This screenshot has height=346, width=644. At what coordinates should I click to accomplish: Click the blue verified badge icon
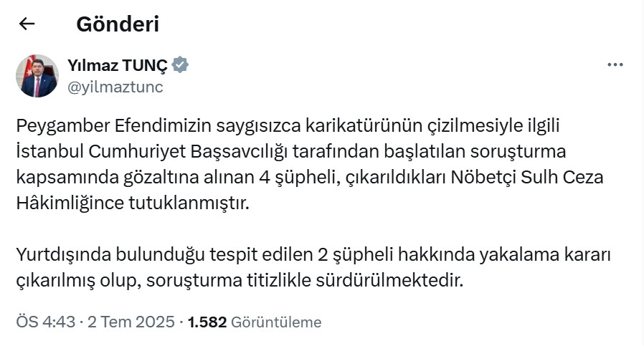[x=181, y=65]
